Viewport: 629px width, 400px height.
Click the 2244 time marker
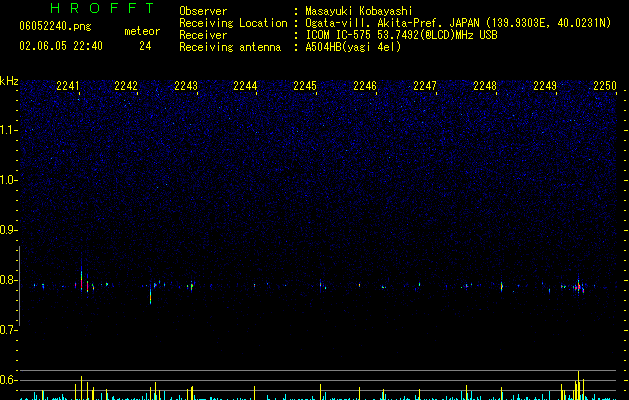245,86
